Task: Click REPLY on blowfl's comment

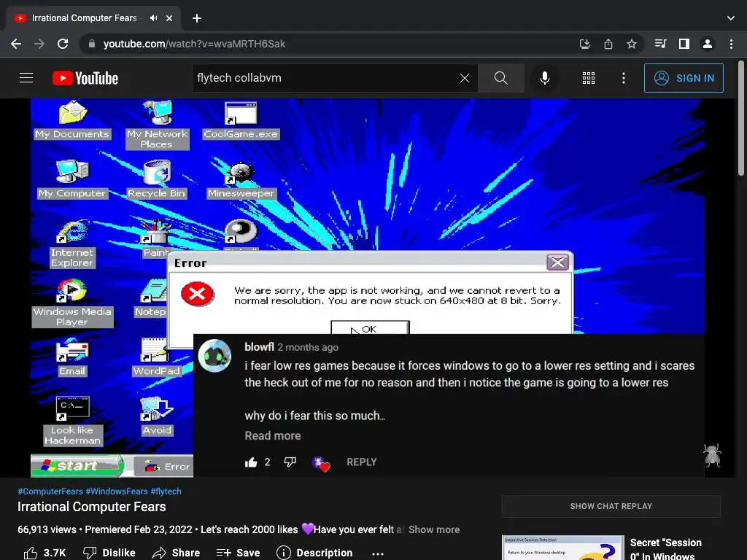Action: click(361, 462)
